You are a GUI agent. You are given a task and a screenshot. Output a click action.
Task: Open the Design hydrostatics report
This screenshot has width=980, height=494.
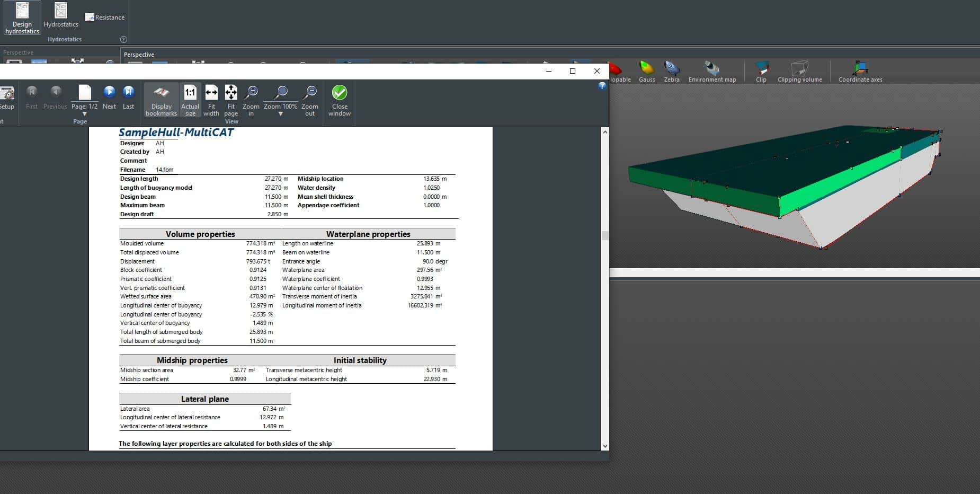tap(22, 19)
